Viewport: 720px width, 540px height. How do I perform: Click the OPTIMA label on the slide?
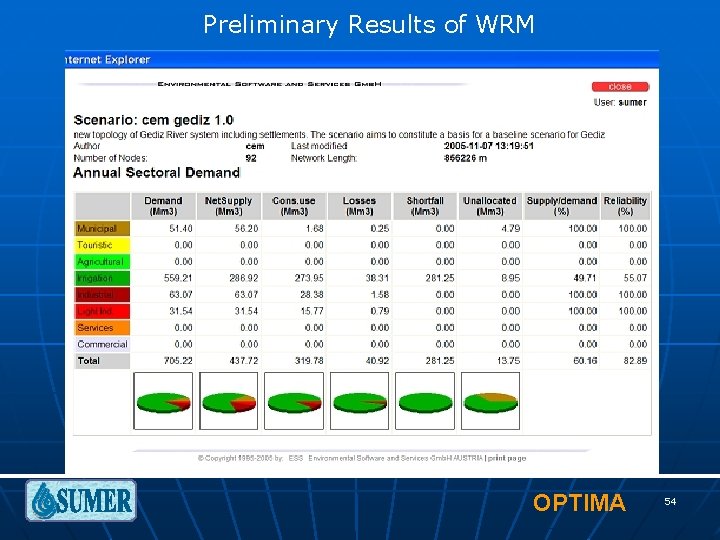tap(579, 502)
